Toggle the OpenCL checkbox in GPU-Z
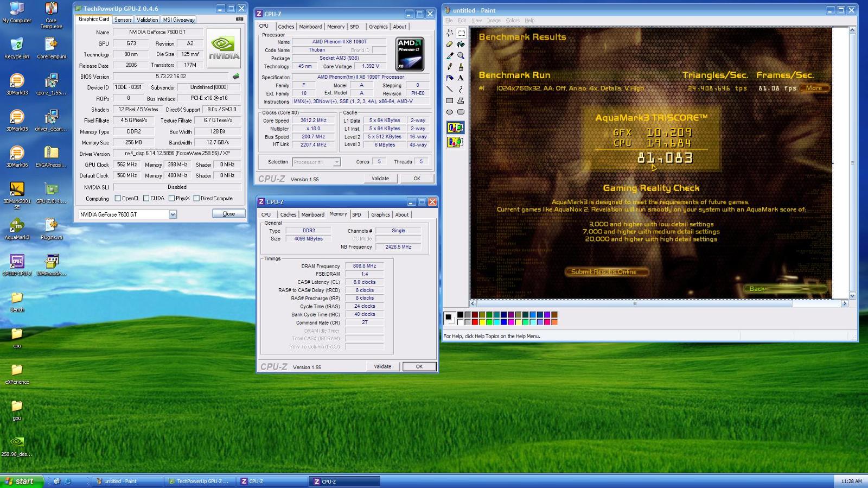This screenshot has width=868, height=488. coord(118,199)
